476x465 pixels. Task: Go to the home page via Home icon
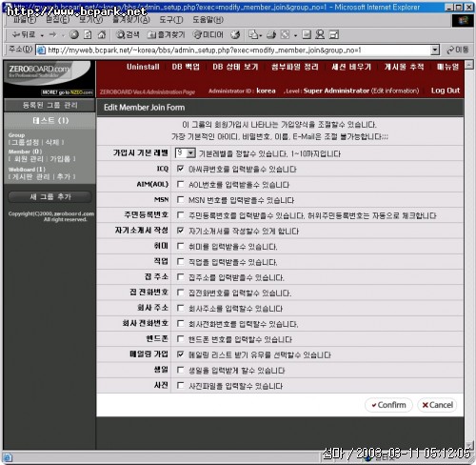[x=102, y=34]
